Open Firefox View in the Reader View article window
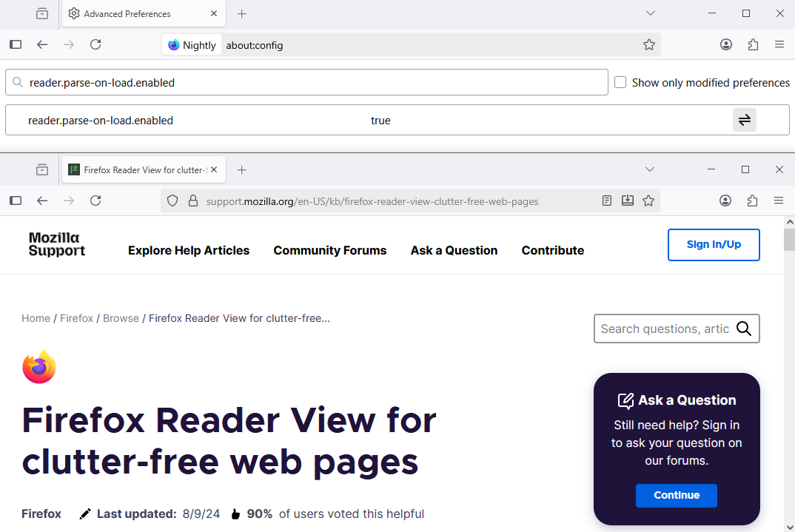The height and width of the screenshot is (532, 795). click(x=42, y=169)
